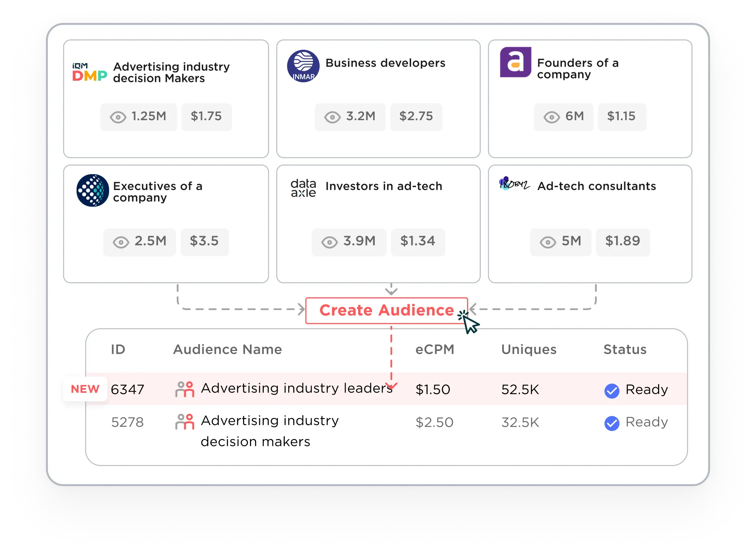Click the eye icon next to 6M
Image resolution: width=756 pixels, height=555 pixels.
coord(552,117)
